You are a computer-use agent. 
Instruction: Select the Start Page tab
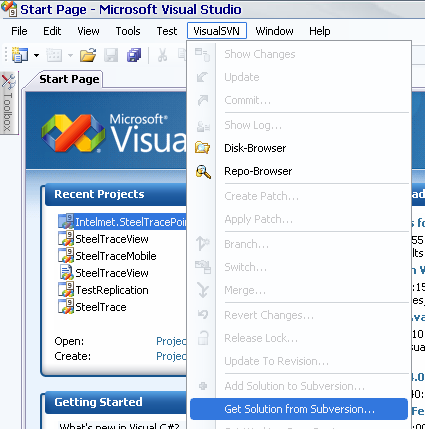click(69, 79)
